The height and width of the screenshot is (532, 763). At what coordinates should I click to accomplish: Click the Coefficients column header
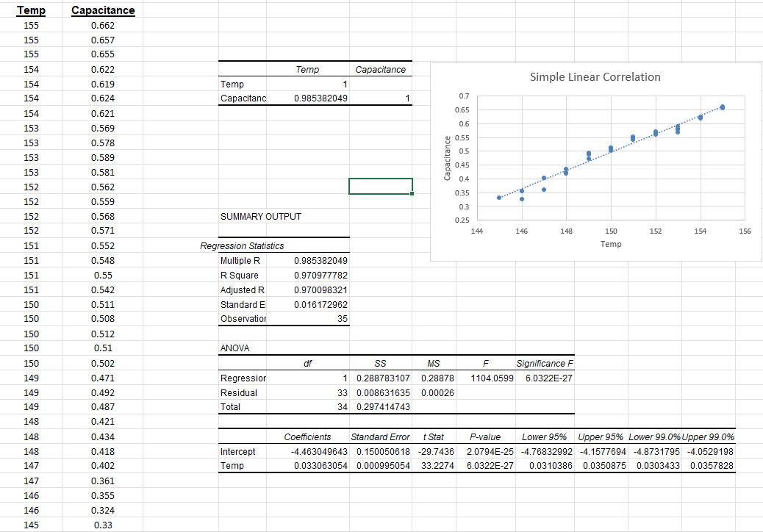pyautogui.click(x=307, y=436)
